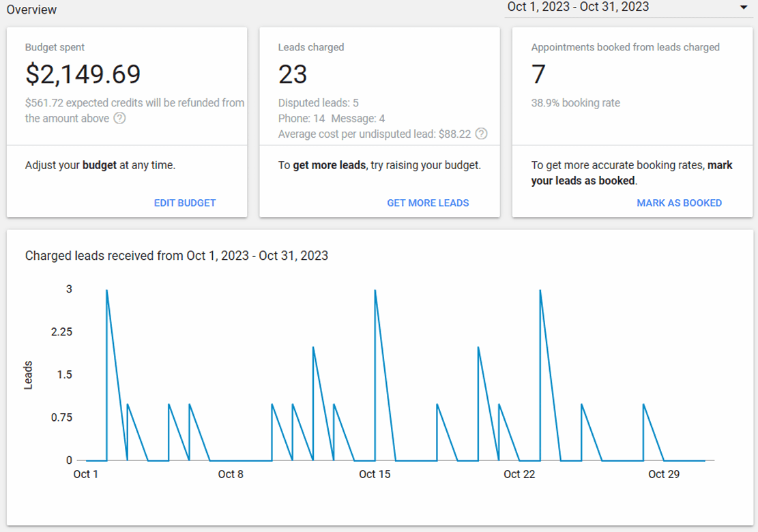Viewport: 758px width, 532px height.
Task: Expand the date range dropdown arrow
Action: (x=744, y=8)
